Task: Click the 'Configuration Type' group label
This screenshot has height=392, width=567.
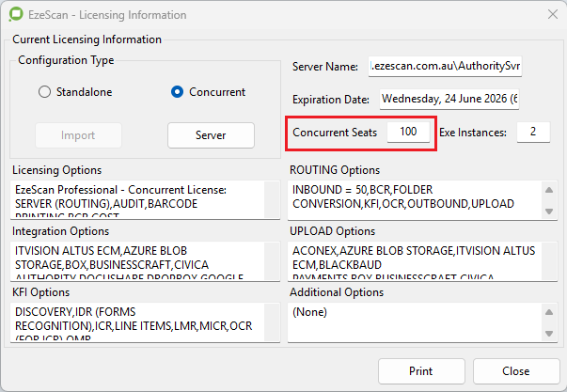Action: click(x=66, y=60)
